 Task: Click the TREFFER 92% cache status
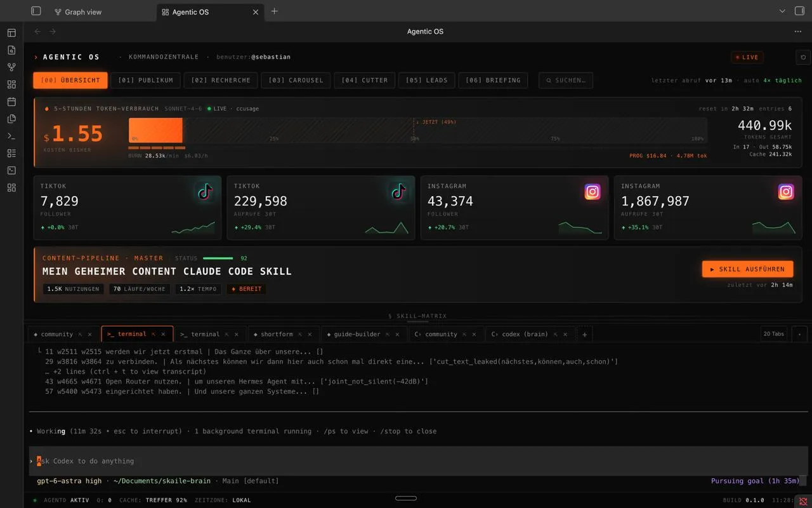(x=166, y=500)
